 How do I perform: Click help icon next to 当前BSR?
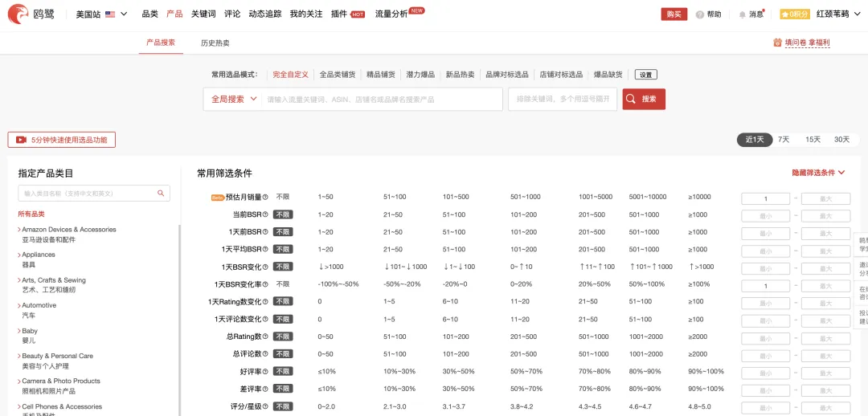265,214
